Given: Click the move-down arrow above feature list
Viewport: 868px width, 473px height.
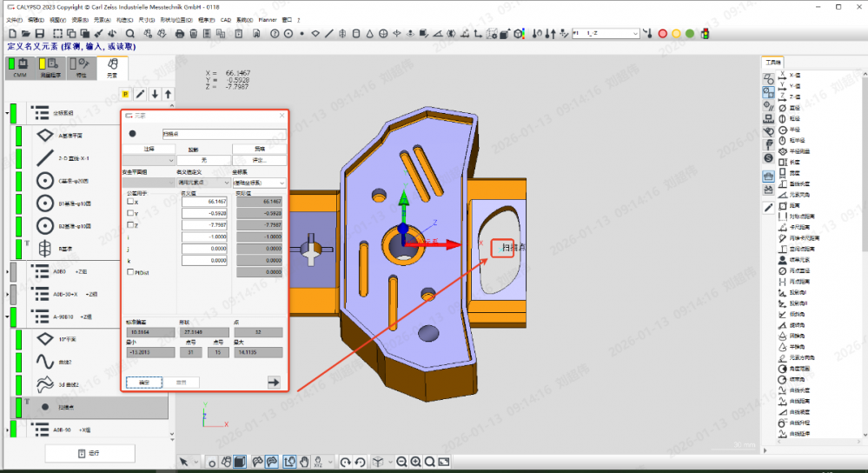Looking at the screenshot, I should pos(155,94).
